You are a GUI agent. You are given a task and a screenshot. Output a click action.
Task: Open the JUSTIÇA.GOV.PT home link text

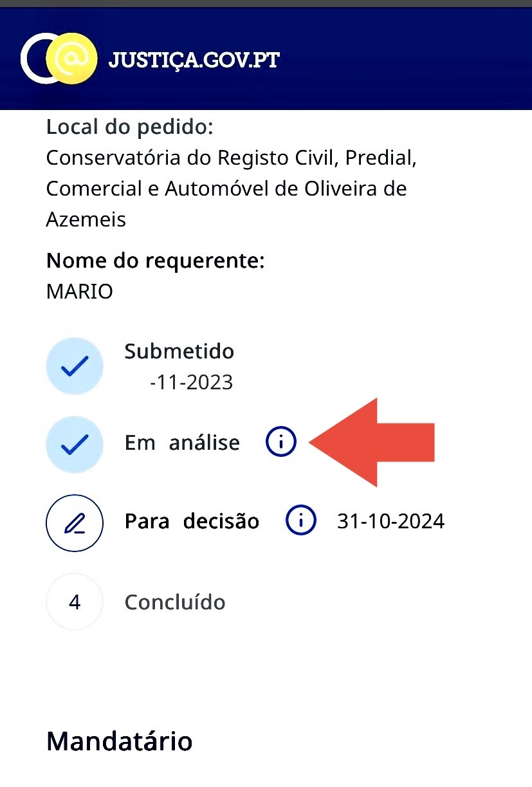point(194,60)
